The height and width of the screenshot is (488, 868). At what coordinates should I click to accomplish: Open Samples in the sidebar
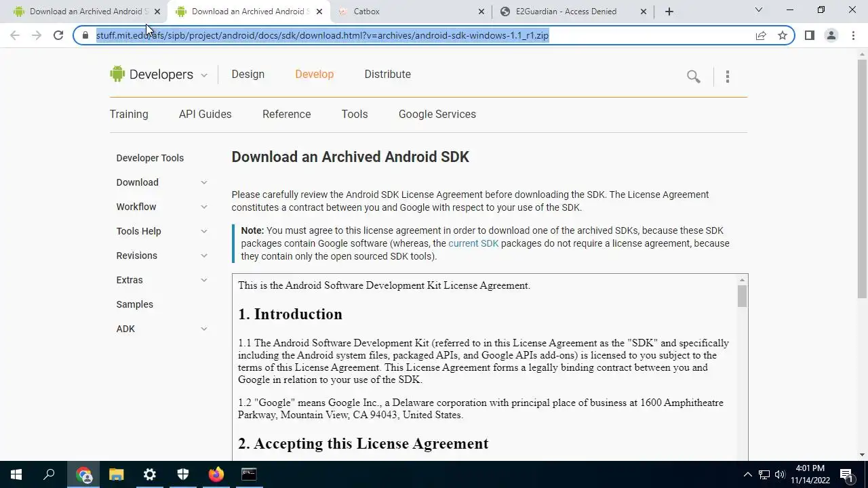coord(134,304)
